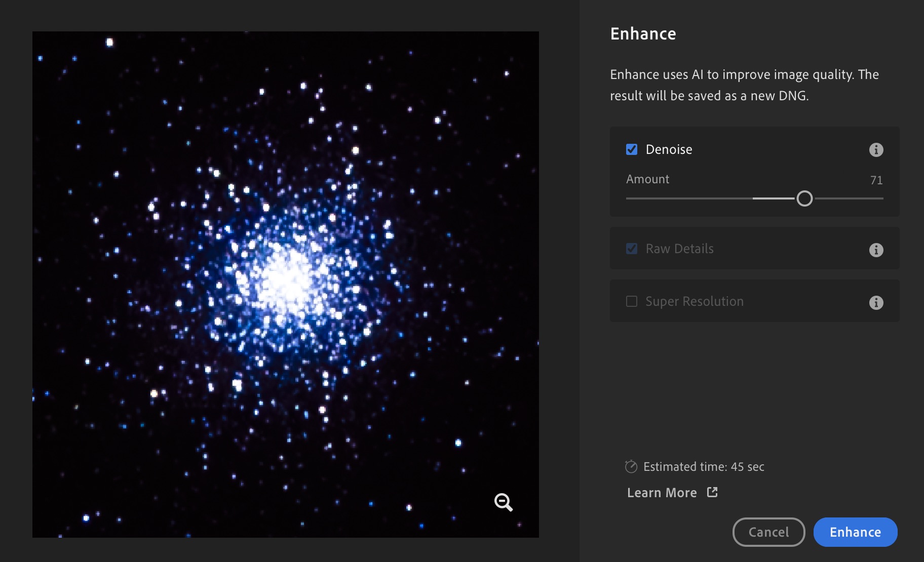Click the external link icon after Learn More
The height and width of the screenshot is (562, 924).
click(x=712, y=492)
